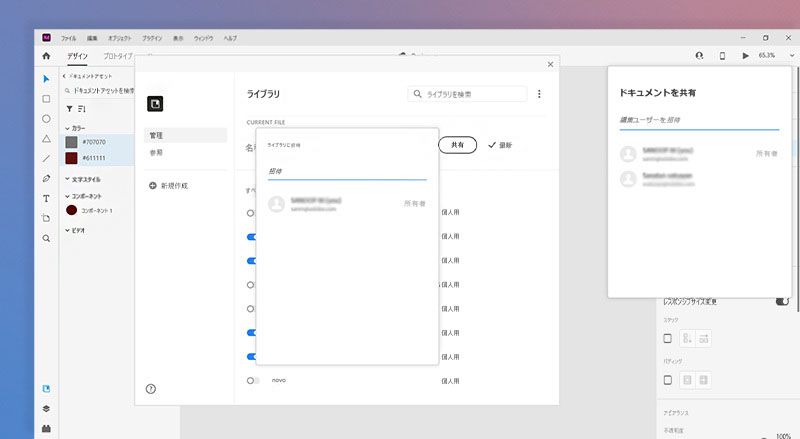
Task: Click the filter funnel icon in assets
Action: 69,109
